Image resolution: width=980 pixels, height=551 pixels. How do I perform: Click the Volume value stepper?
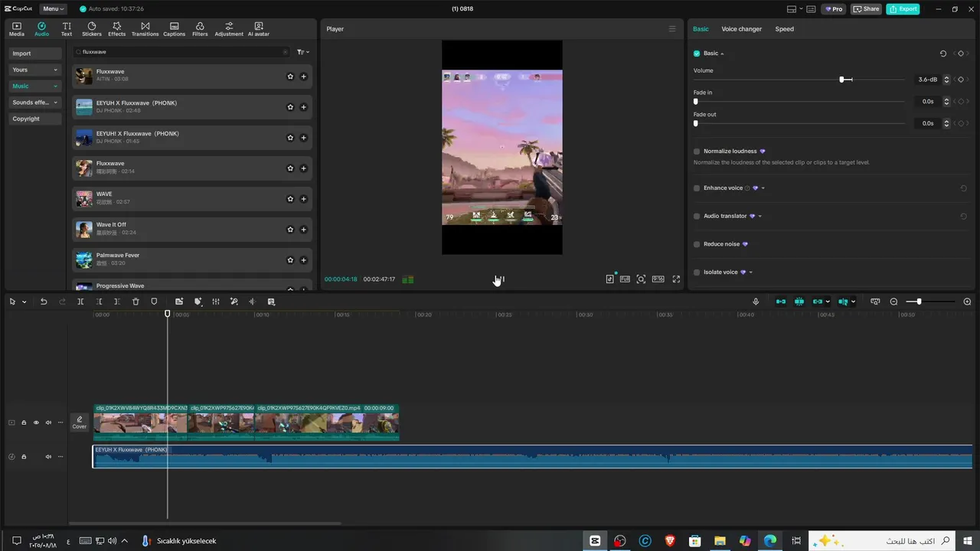pos(946,80)
